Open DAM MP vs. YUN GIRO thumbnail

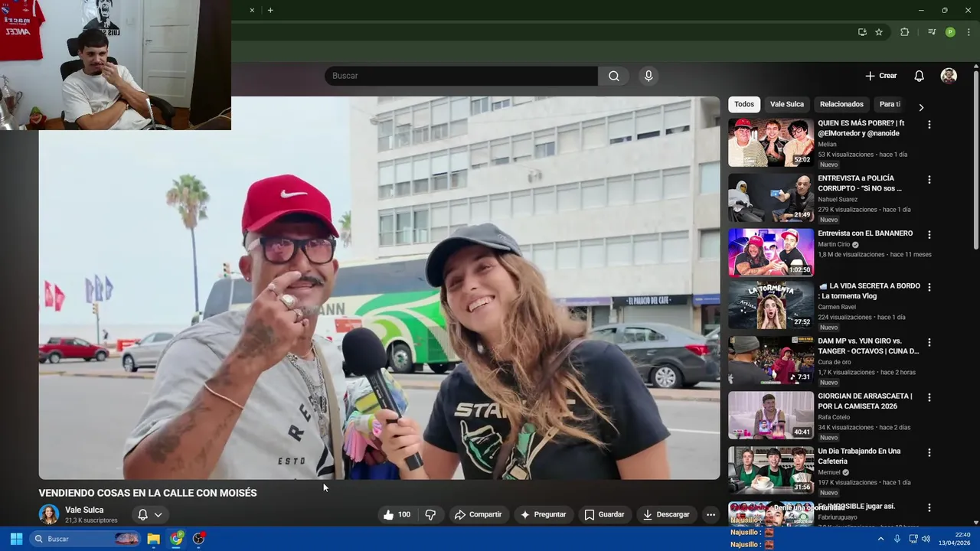(771, 360)
